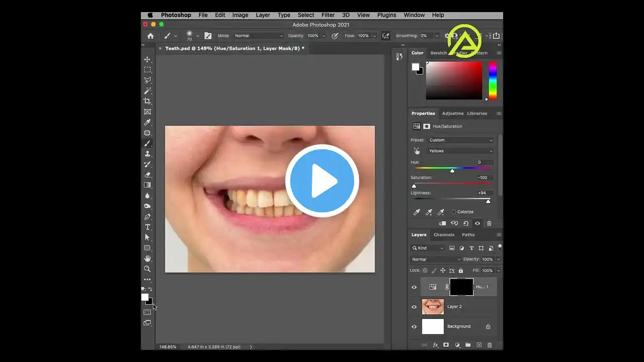Select the Crop tool

tap(147, 101)
